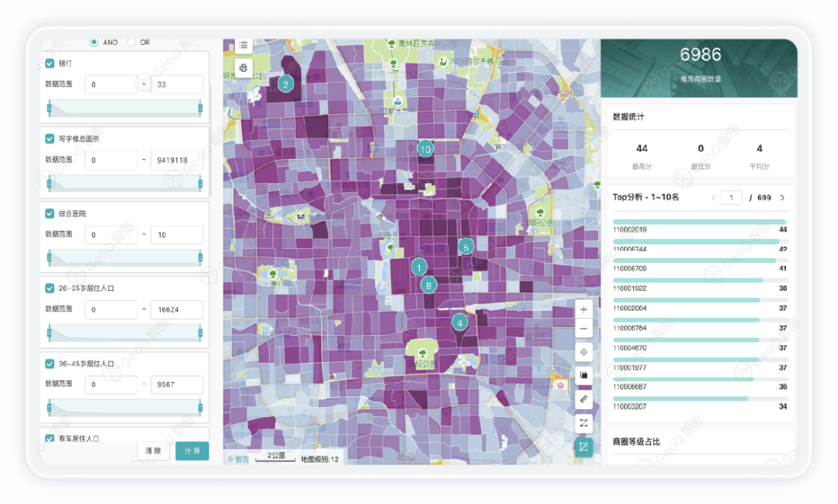Uncheck the 写字楼总面积 checkbox

click(x=50, y=139)
